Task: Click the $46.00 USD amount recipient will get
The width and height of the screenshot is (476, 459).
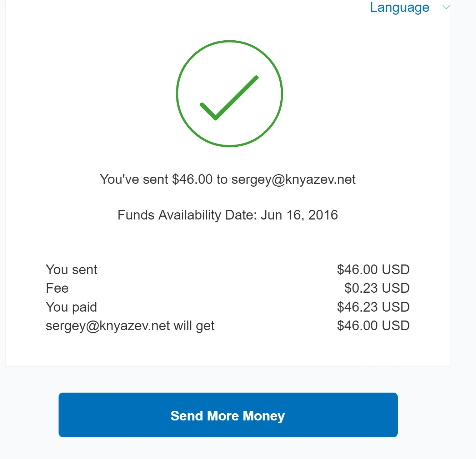Action: [x=373, y=326]
